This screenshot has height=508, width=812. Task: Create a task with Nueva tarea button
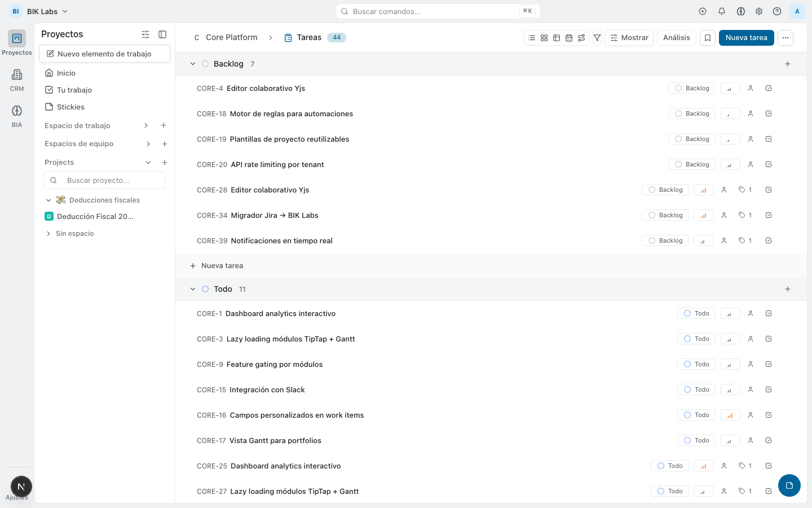[745, 37]
